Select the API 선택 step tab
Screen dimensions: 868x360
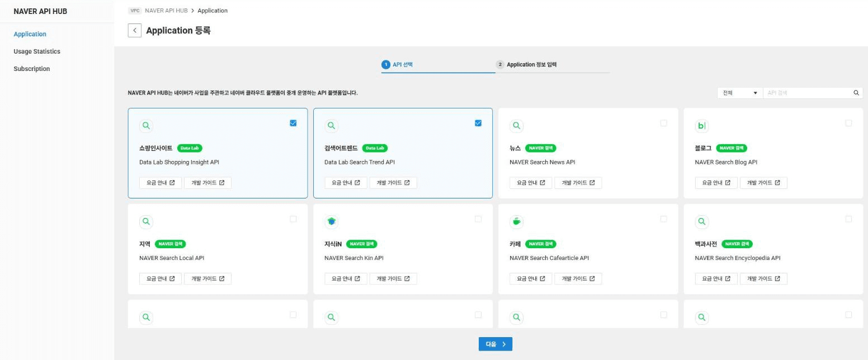(438, 65)
